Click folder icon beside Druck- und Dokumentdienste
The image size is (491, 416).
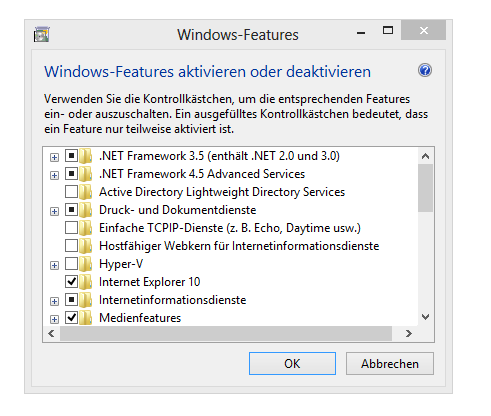click(86, 210)
